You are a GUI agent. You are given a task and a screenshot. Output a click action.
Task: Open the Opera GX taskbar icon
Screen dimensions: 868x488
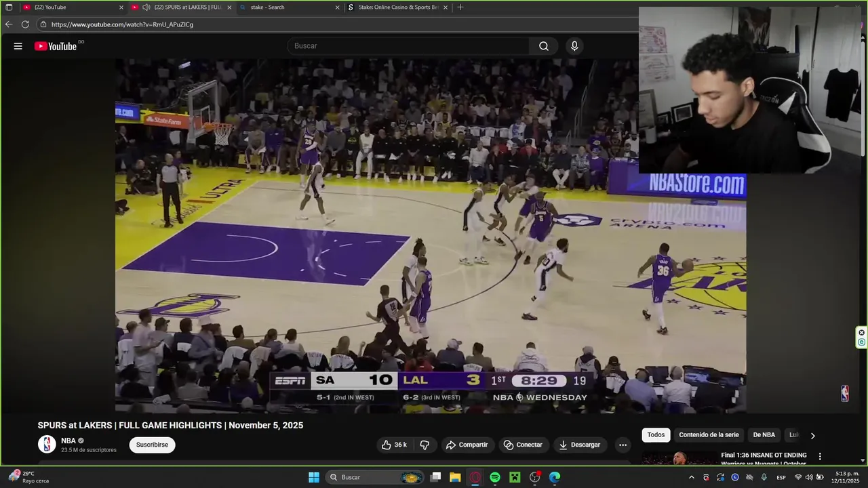(475, 477)
